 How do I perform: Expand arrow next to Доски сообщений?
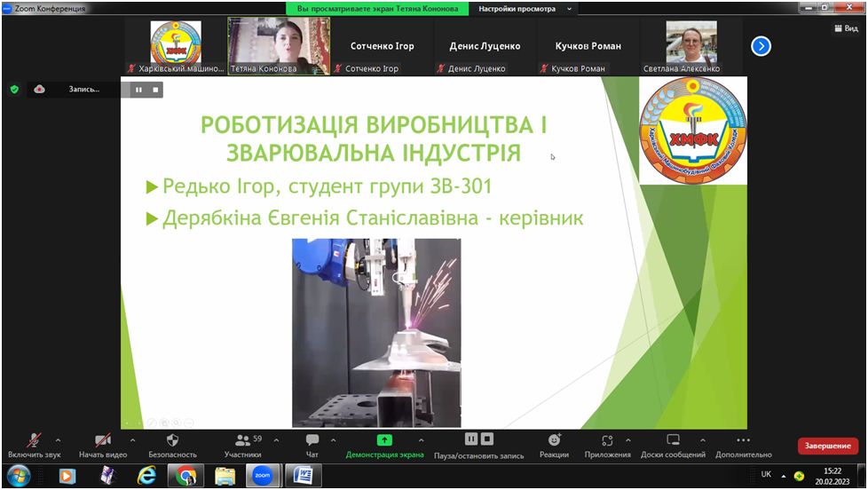[x=703, y=440]
